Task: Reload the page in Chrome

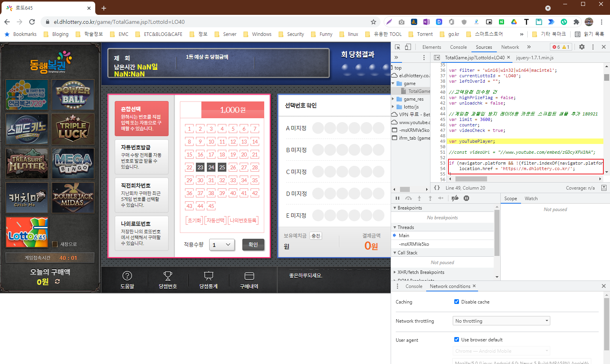Action: (x=32, y=22)
